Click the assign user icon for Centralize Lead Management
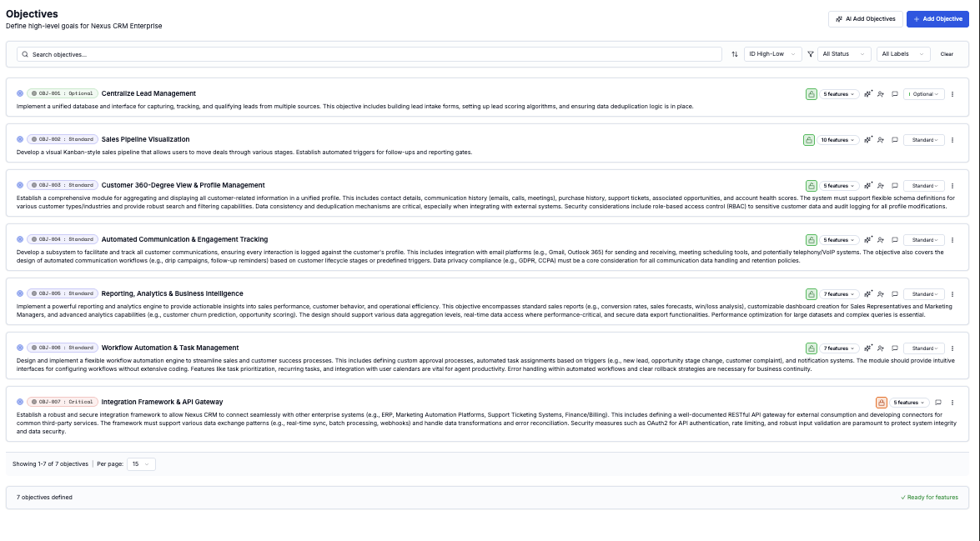Image resolution: width=980 pixels, height=541 pixels. (x=881, y=94)
